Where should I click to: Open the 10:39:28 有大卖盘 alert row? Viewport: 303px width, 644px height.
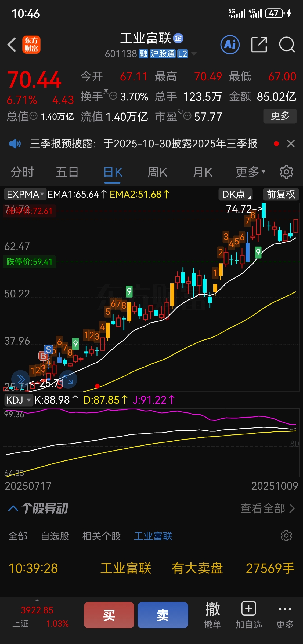pyautogui.click(x=151, y=568)
